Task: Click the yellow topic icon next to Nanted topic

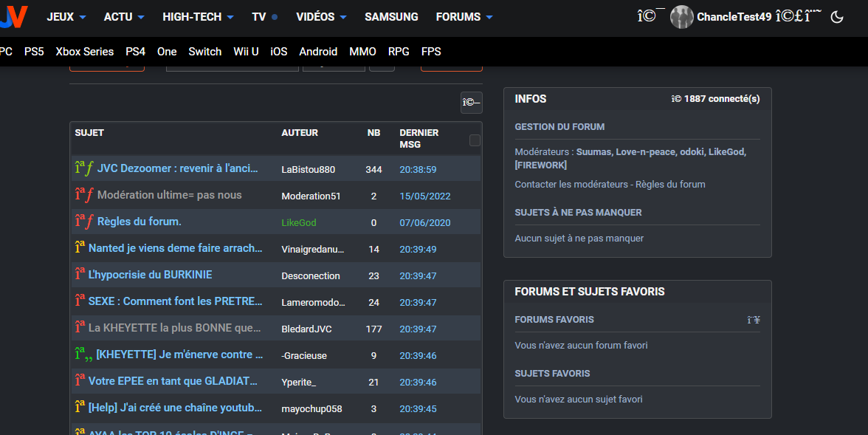Action: [x=80, y=248]
